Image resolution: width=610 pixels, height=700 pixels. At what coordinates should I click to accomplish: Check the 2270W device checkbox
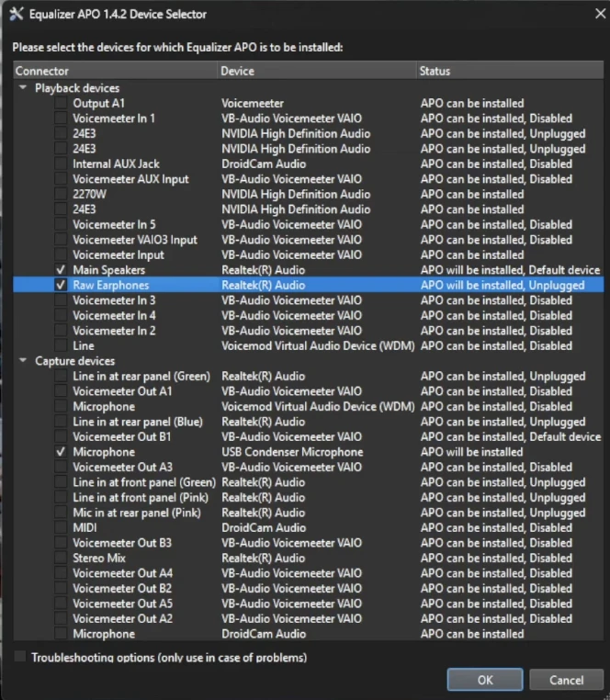(61, 194)
